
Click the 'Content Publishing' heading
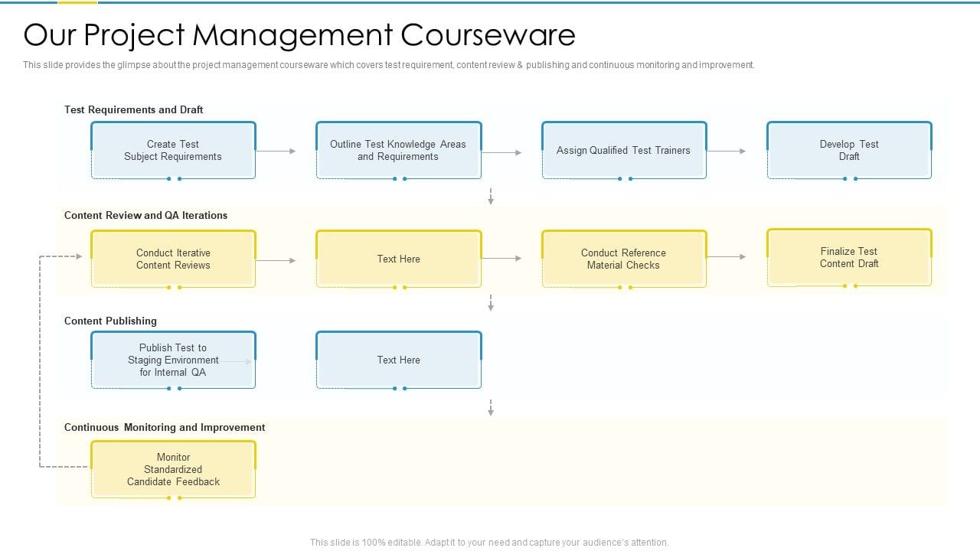(110, 321)
